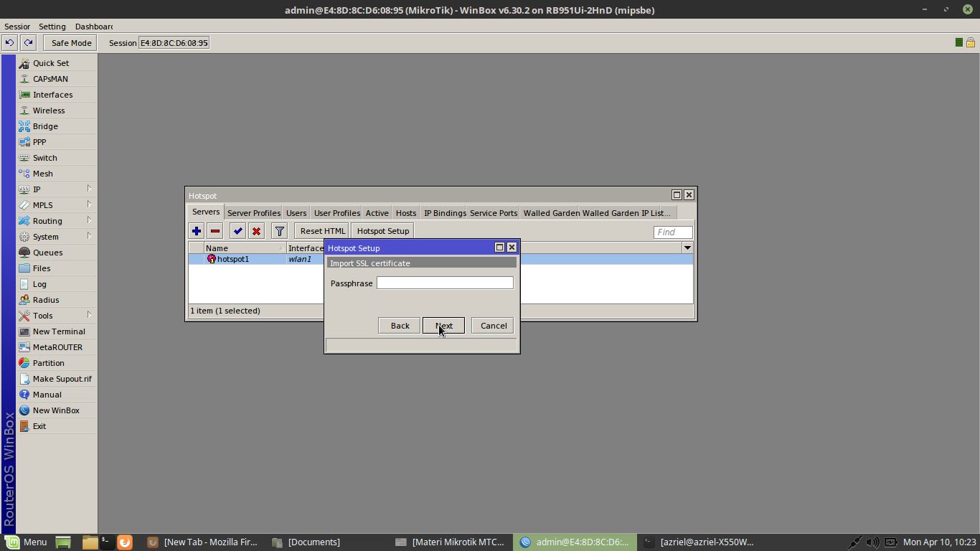This screenshot has width=980, height=551.
Task: Expand the Tools submenu
Action: (57, 316)
